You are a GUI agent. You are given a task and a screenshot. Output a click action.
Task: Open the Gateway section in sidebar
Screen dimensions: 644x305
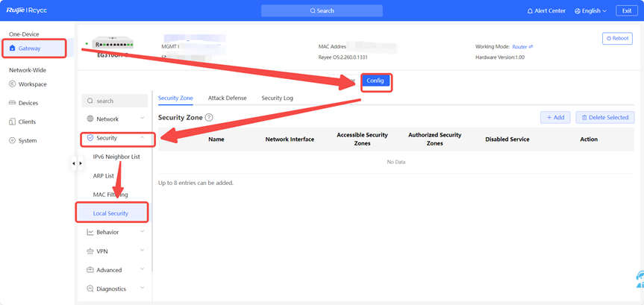[x=30, y=48]
